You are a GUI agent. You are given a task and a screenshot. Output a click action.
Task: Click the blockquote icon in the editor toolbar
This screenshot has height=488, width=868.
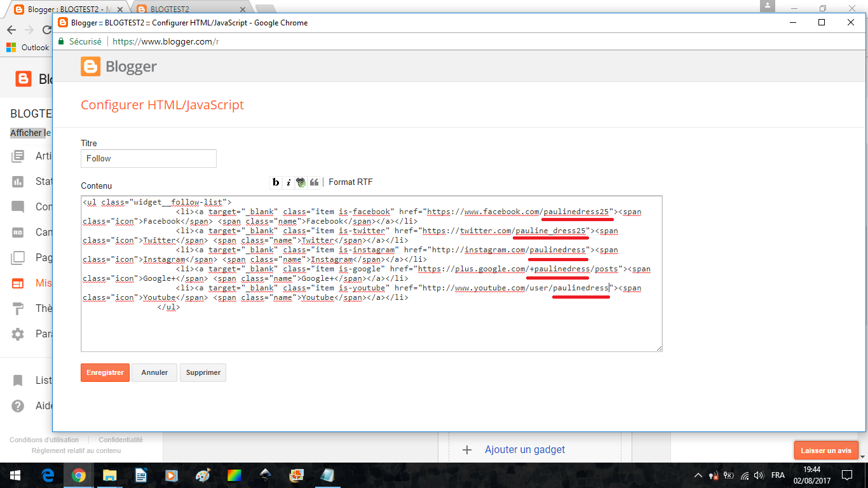(x=314, y=182)
